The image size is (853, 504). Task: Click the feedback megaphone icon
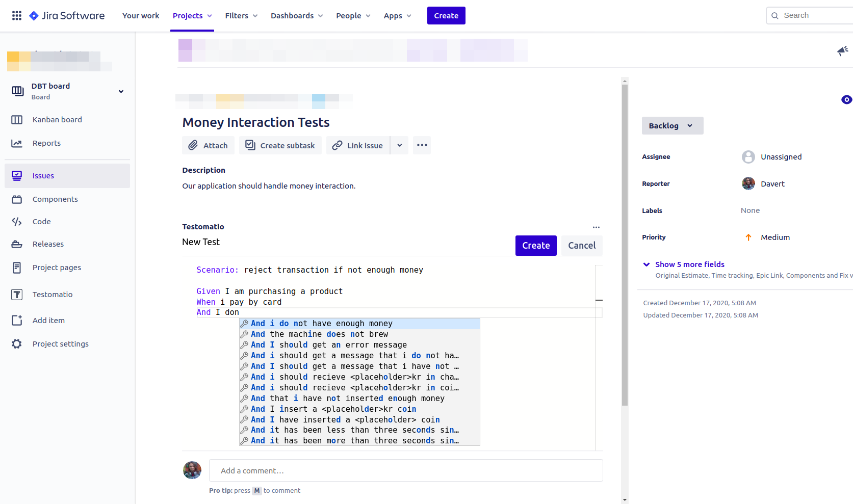pos(843,50)
